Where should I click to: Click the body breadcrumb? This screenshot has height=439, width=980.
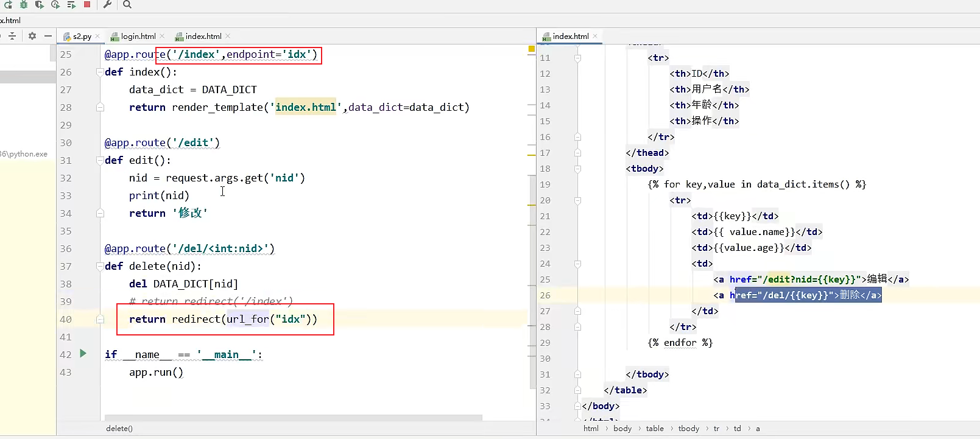pyautogui.click(x=622, y=429)
